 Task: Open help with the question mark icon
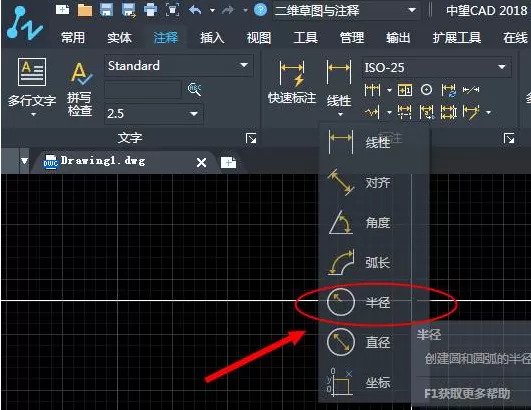point(260,10)
